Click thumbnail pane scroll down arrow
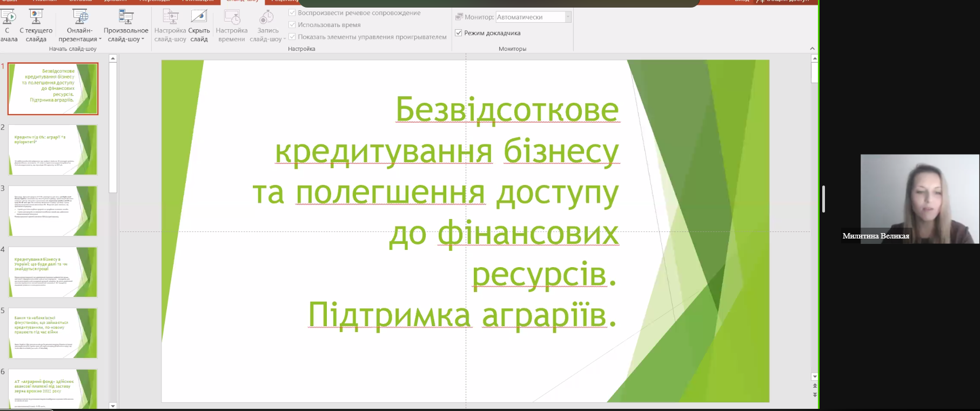980x411 pixels. [x=113, y=406]
